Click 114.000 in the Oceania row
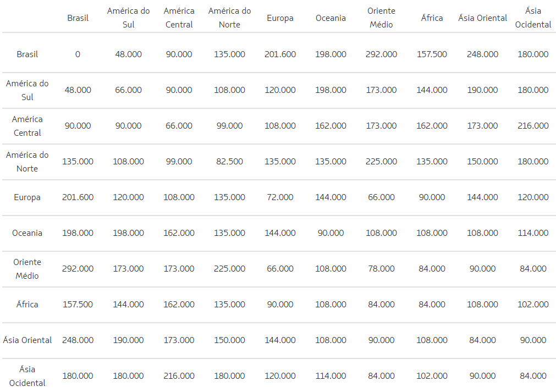The width and height of the screenshot is (556, 392). [x=533, y=233]
